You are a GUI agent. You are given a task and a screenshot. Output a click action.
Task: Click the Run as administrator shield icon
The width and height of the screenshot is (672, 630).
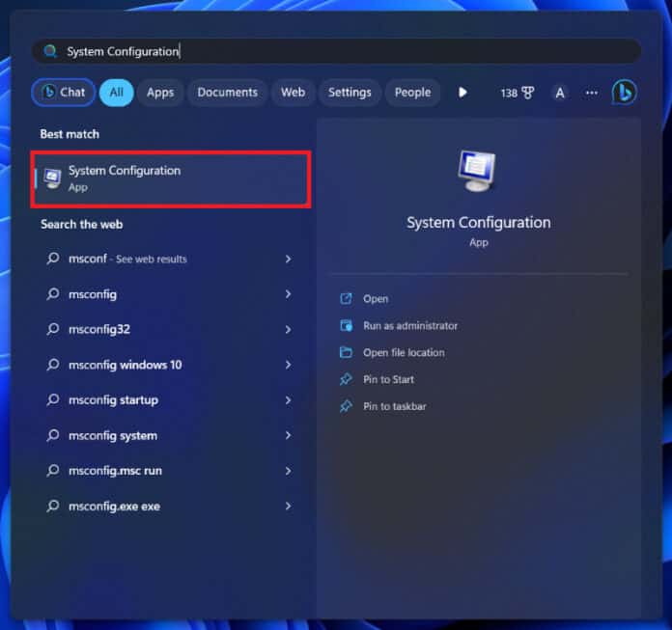pos(346,325)
